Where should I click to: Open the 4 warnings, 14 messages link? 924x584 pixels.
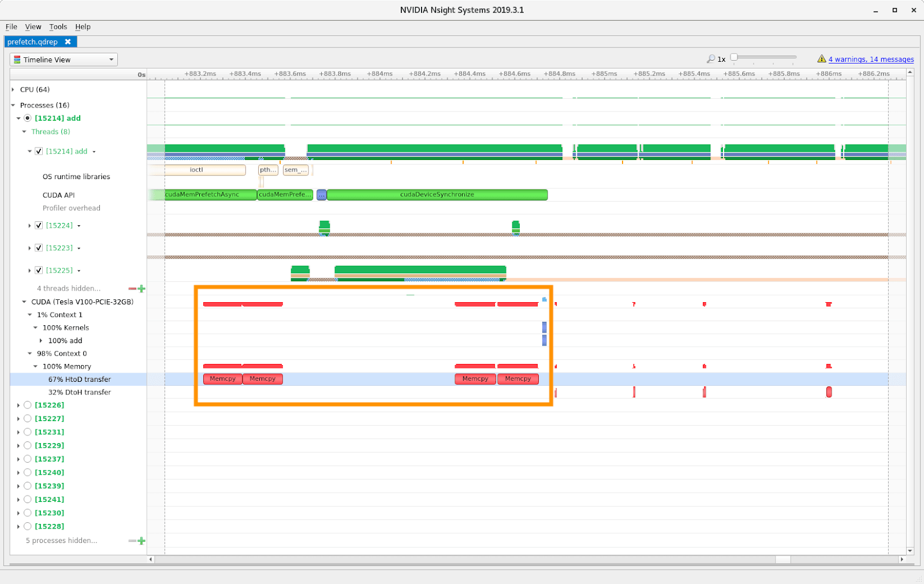(x=871, y=59)
